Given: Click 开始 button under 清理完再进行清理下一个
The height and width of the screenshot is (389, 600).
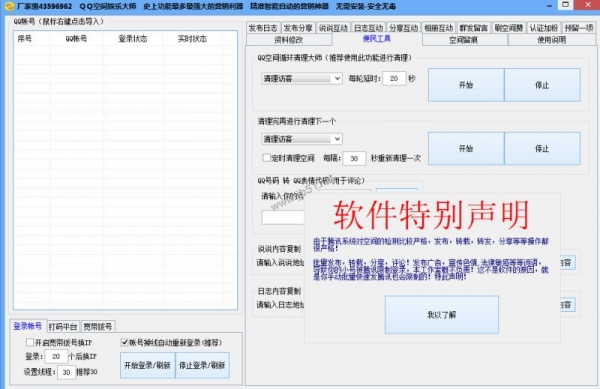Looking at the screenshot, I should pos(466,148).
